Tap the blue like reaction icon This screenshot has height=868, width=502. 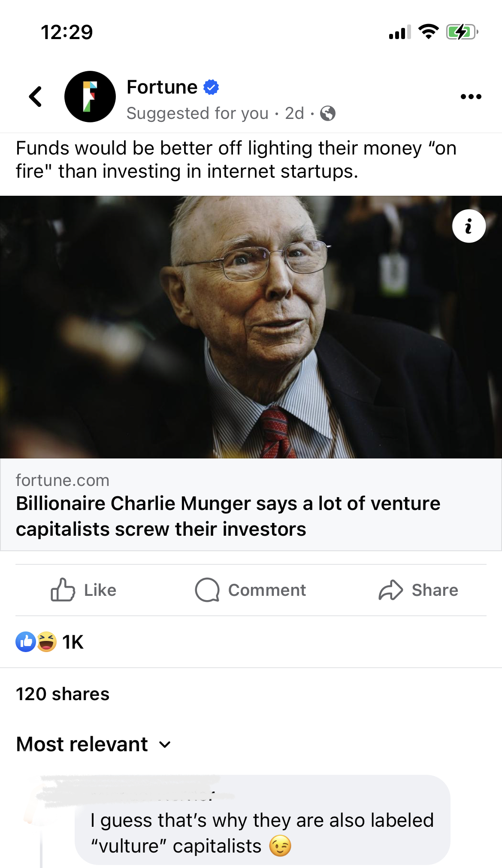26,642
